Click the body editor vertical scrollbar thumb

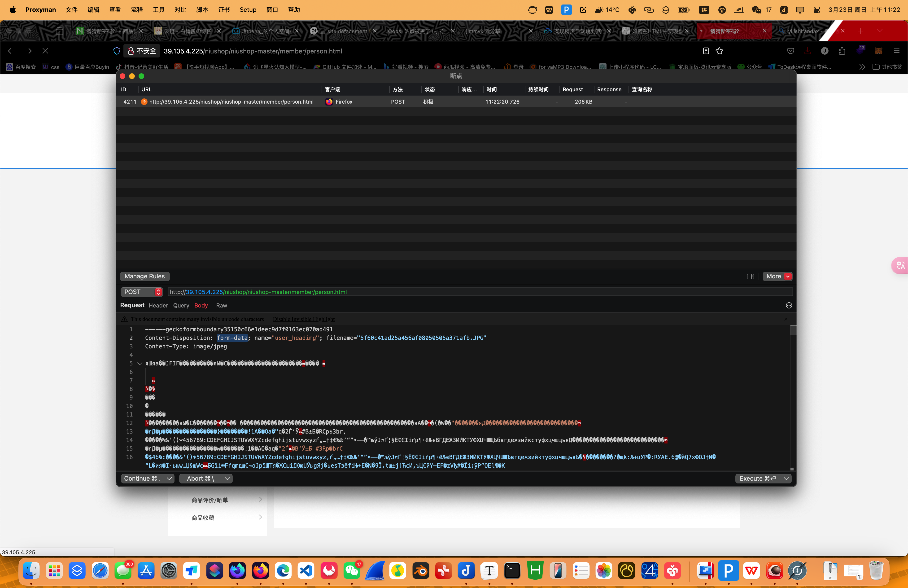tap(793, 330)
